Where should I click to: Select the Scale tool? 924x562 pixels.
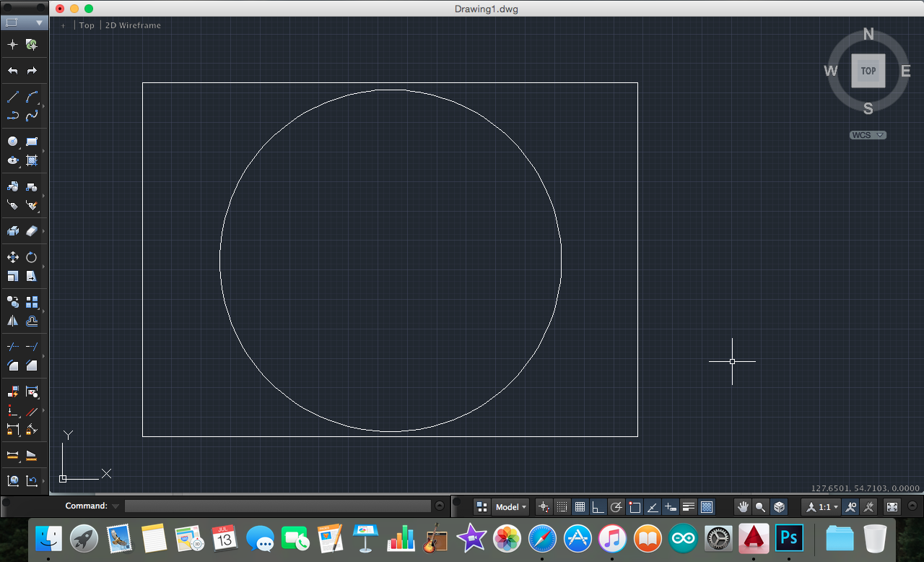point(12,276)
